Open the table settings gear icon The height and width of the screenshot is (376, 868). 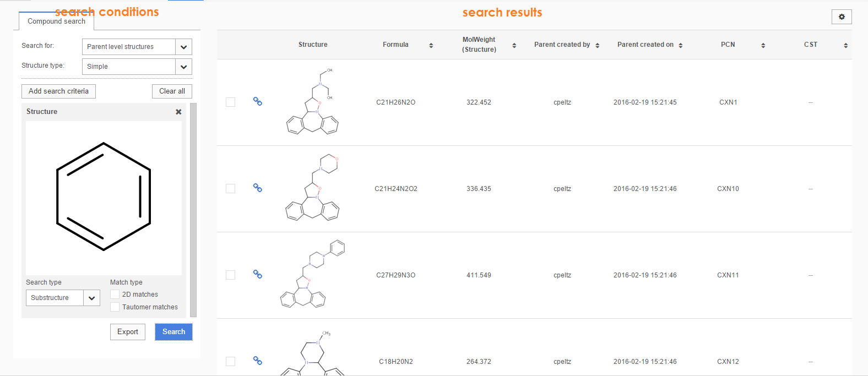point(841,17)
